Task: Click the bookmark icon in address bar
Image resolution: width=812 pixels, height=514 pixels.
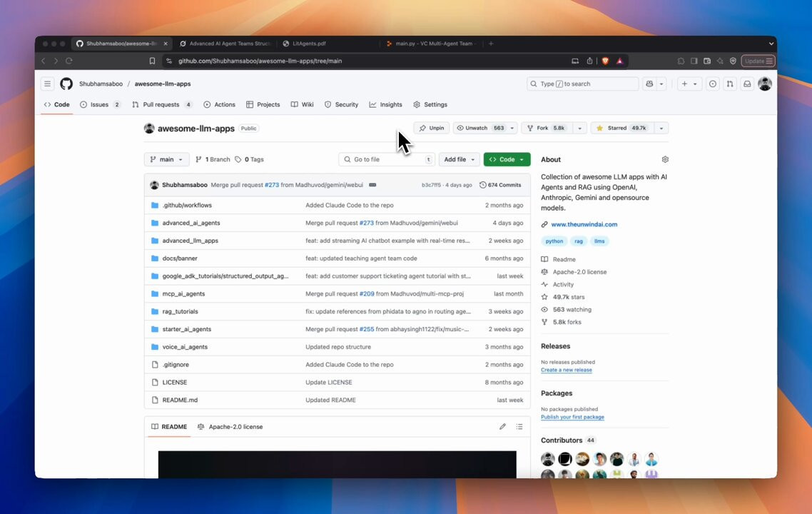Action: point(152,61)
